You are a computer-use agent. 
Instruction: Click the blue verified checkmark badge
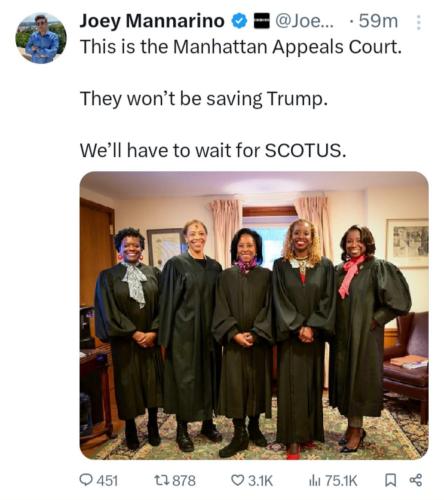[239, 21]
